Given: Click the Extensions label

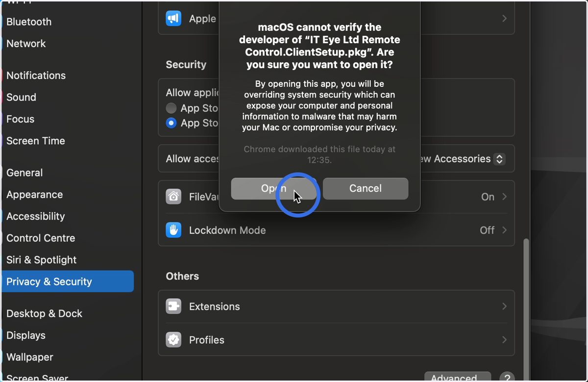Looking at the screenshot, I should pos(215,306).
